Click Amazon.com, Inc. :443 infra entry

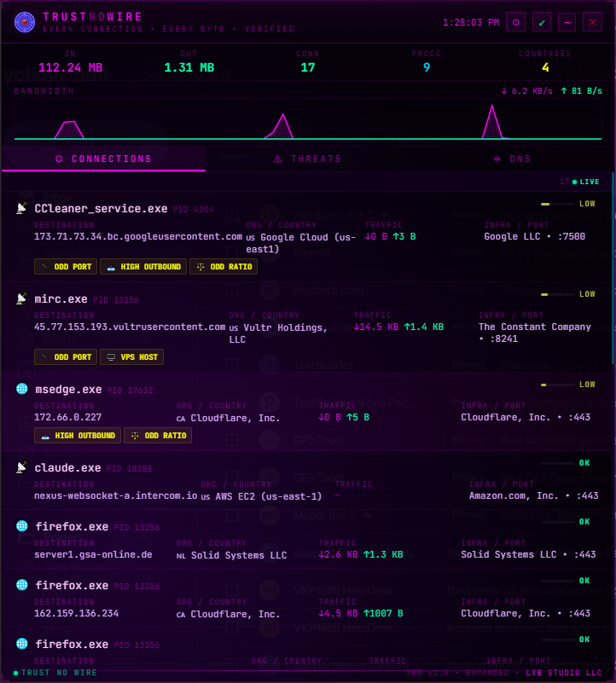pos(533,495)
